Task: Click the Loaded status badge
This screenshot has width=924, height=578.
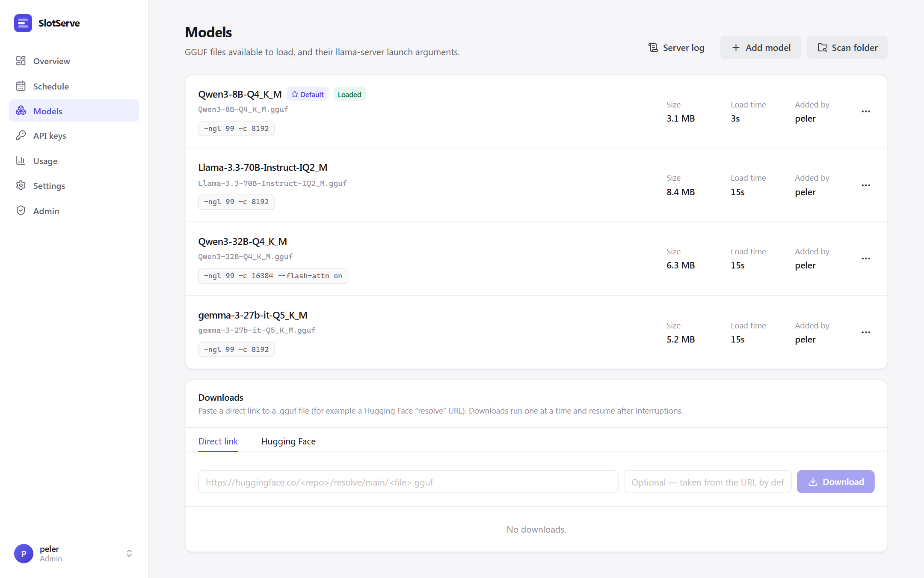Action: click(349, 94)
